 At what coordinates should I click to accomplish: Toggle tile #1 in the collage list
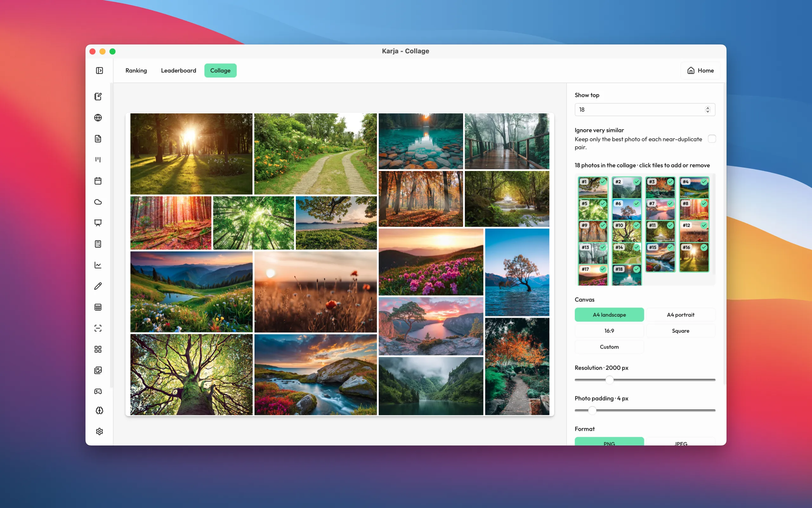point(593,187)
